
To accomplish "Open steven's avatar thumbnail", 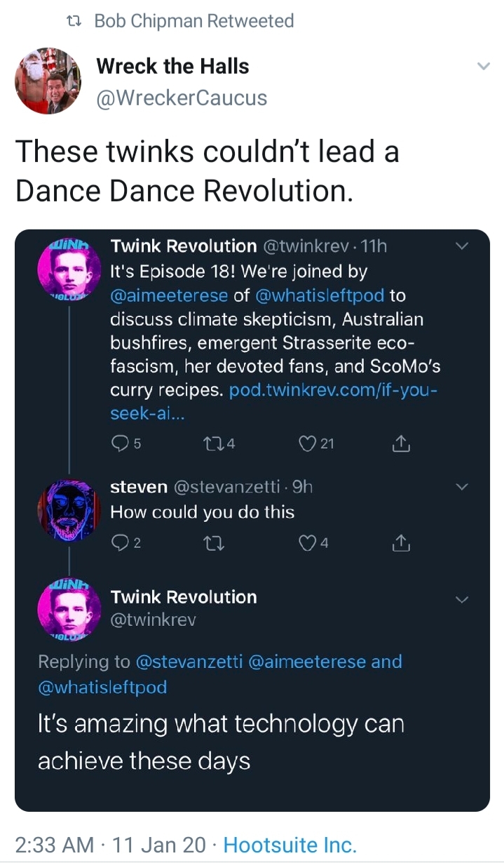I will [x=69, y=511].
